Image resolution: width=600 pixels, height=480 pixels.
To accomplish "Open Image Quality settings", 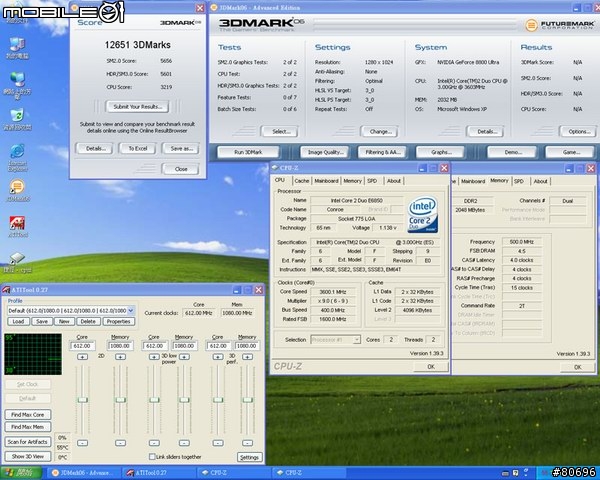I will click(324, 152).
